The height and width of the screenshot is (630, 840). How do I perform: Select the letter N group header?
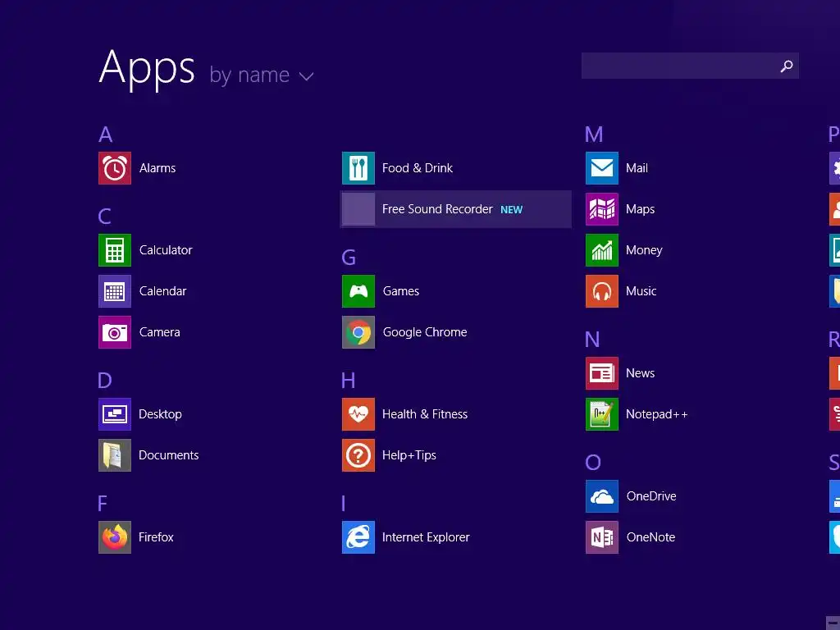[592, 339]
